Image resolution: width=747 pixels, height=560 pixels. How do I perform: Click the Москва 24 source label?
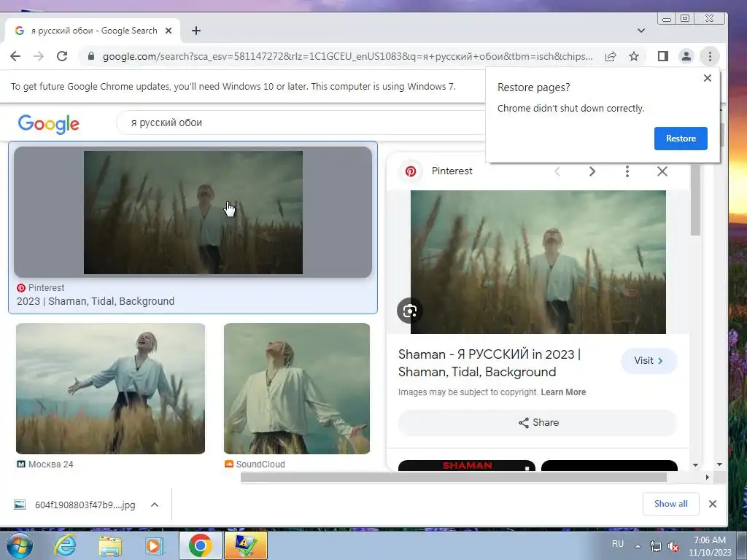(45, 464)
